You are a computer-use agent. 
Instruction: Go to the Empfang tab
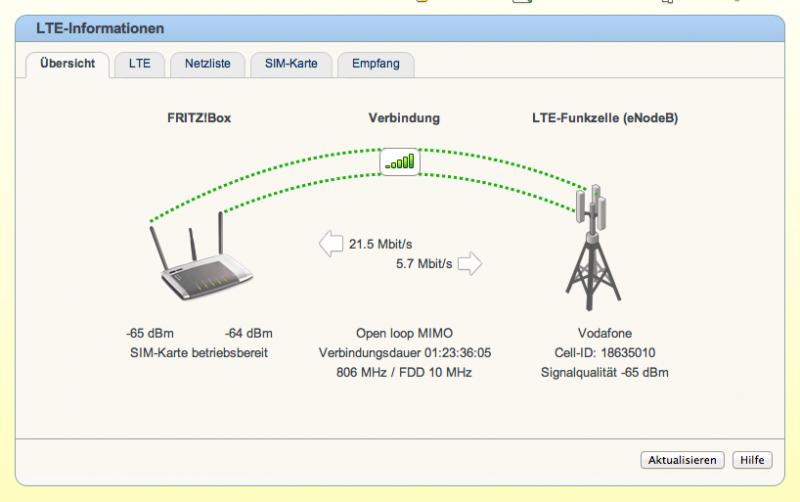[x=376, y=64]
